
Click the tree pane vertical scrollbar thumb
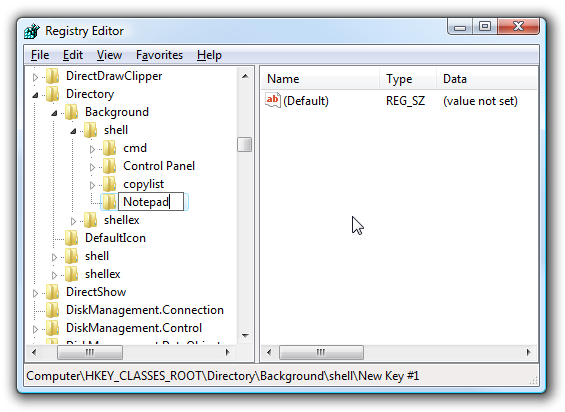pyautogui.click(x=245, y=145)
